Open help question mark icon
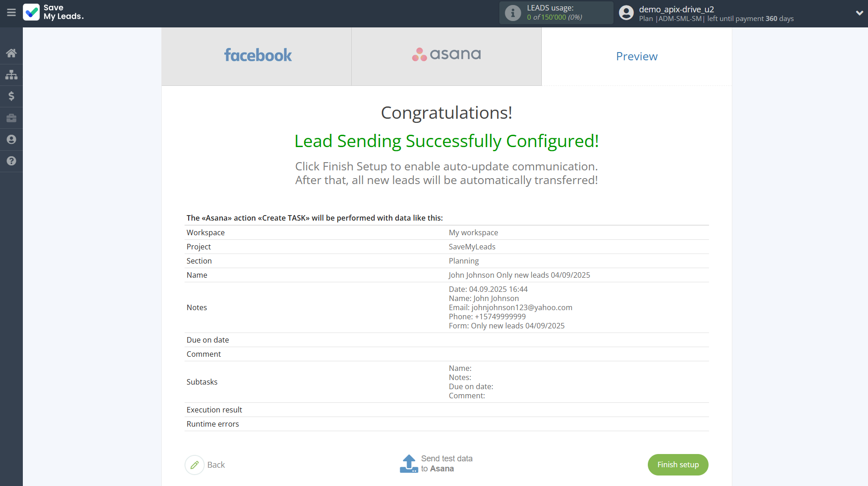The image size is (868, 486). (x=11, y=161)
